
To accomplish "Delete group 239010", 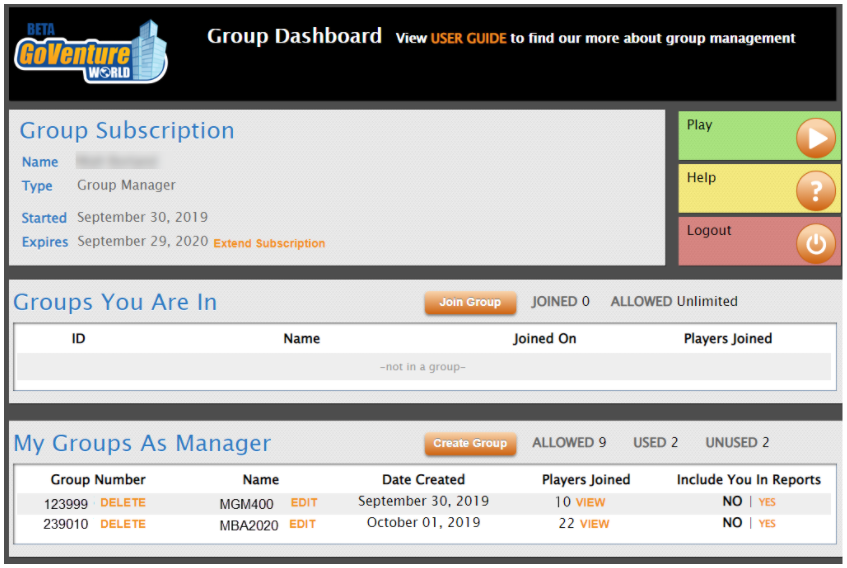I will point(123,524).
